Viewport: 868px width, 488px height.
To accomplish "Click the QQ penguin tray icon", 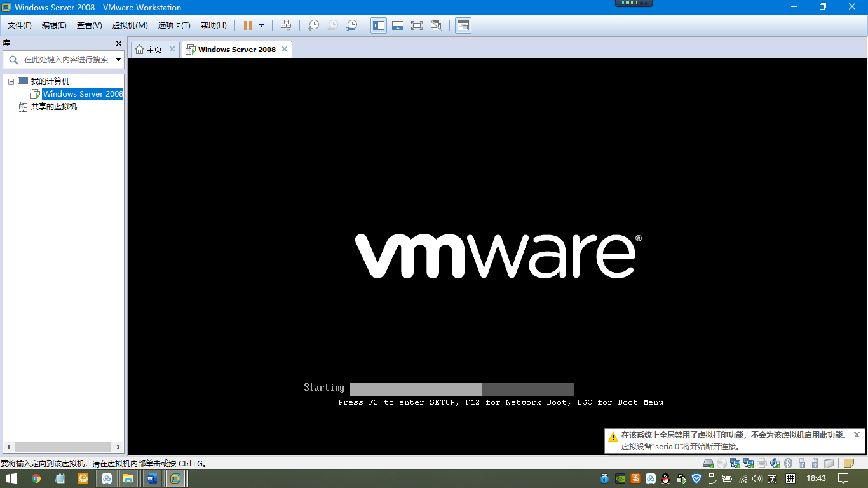I will pyautogui.click(x=666, y=478).
